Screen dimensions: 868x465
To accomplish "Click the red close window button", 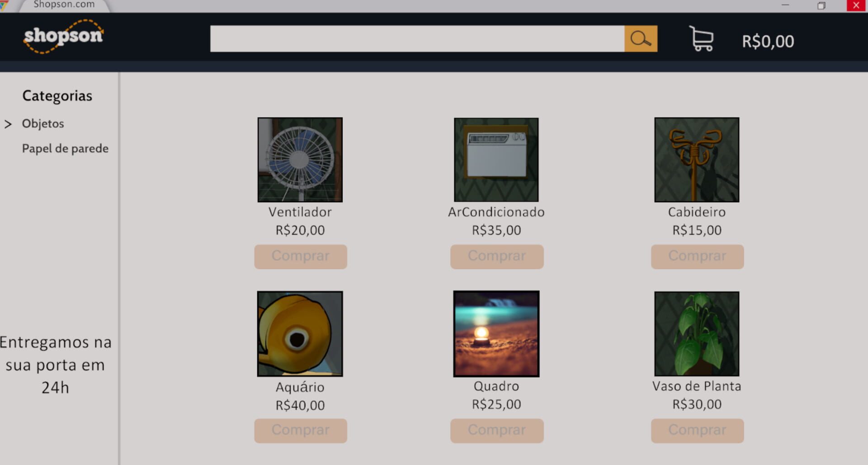I will click(x=856, y=5).
